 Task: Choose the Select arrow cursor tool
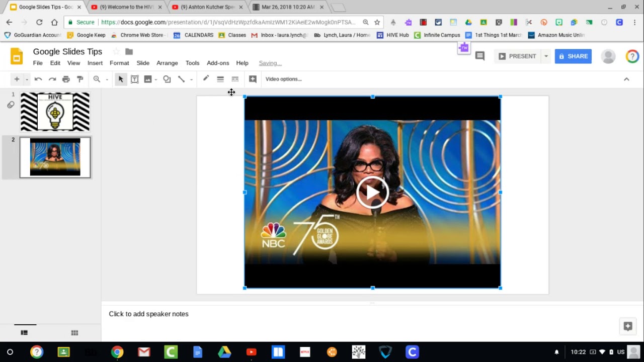[121, 79]
